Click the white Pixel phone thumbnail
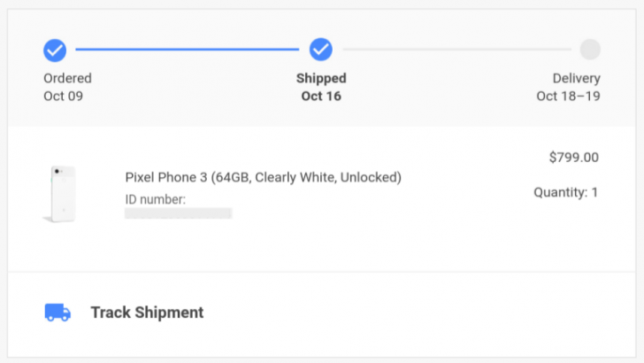Image resolution: width=644 pixels, height=363 pixels. [59, 193]
